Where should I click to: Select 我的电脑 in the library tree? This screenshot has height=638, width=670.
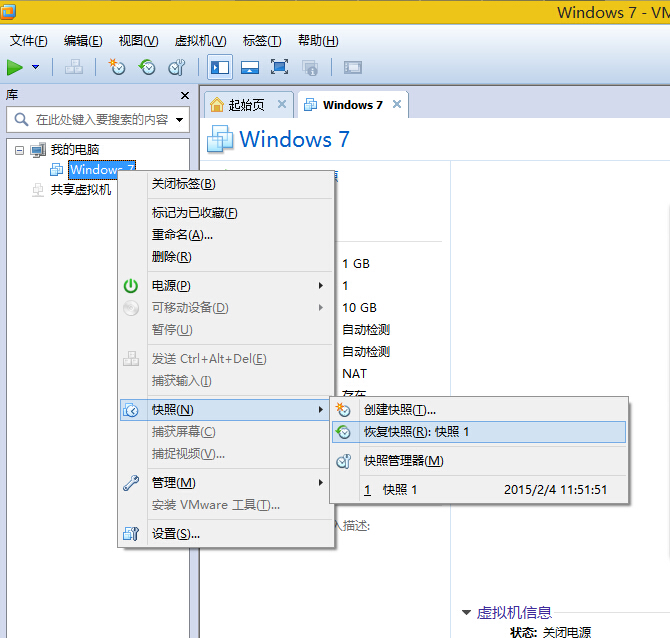click(x=75, y=150)
